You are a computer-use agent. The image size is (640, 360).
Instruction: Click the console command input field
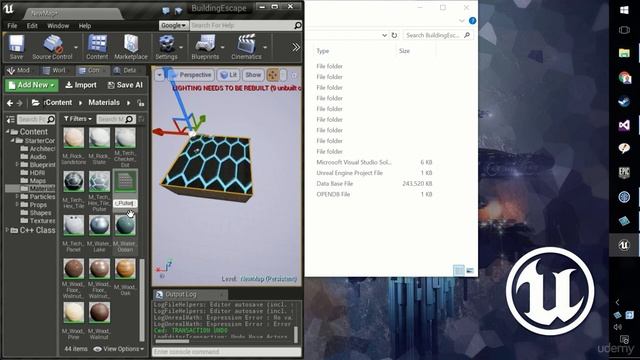click(x=227, y=351)
